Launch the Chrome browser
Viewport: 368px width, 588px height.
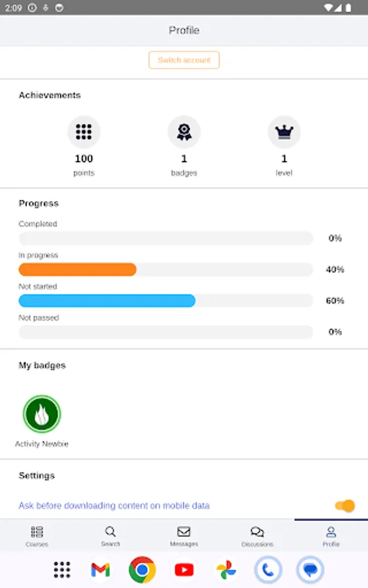pyautogui.click(x=142, y=570)
